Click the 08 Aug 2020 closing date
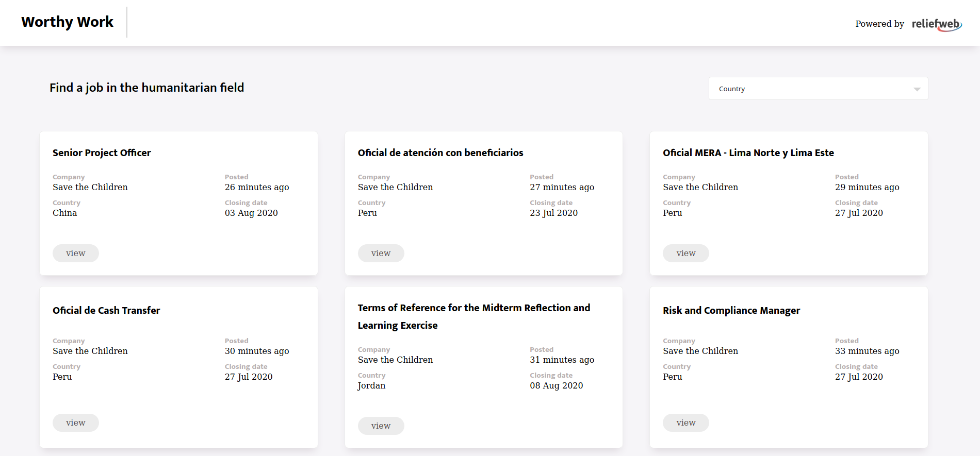The height and width of the screenshot is (456, 980). click(557, 385)
